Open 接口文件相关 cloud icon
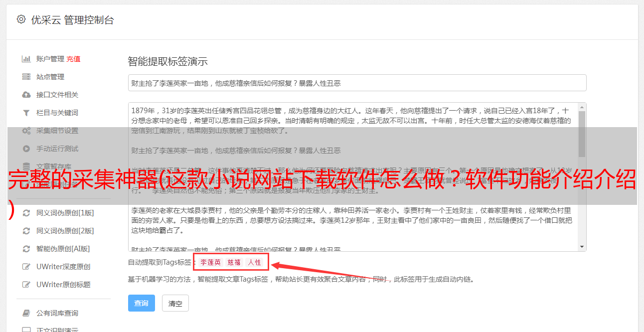This screenshot has height=332, width=644. tap(26, 95)
